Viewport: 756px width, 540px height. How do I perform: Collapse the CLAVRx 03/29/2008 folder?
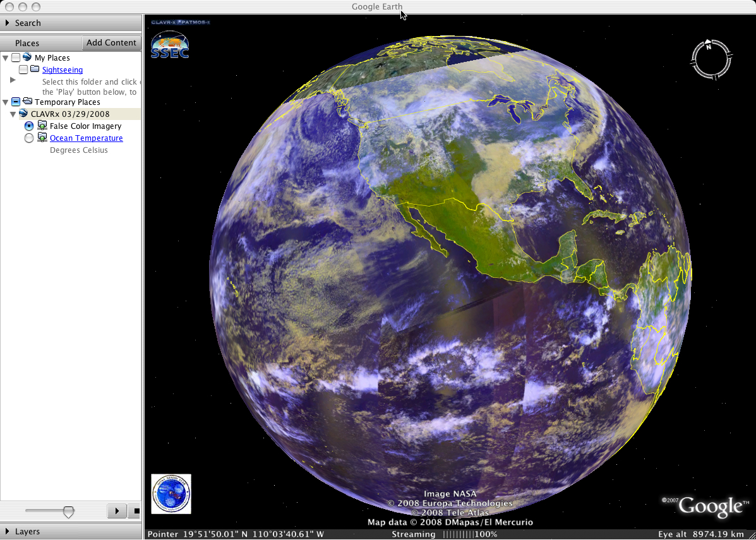coord(13,114)
